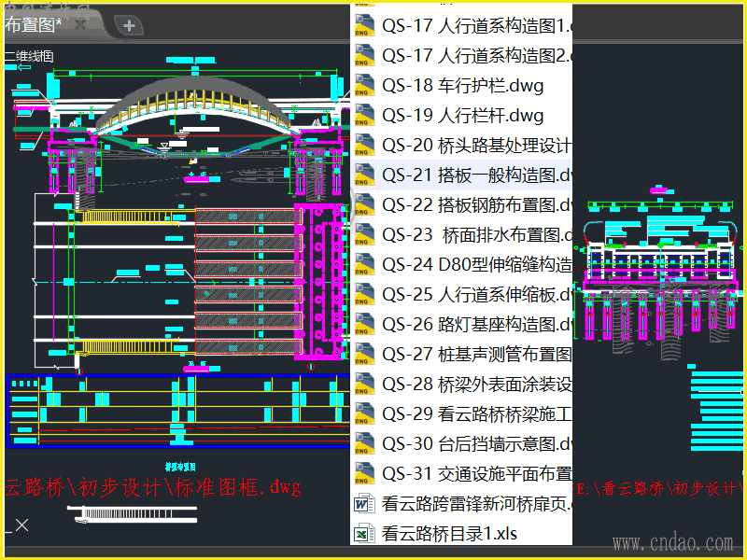
Task: Select file name 看云路跨雷锋新河桥扉页
Action: 477,504
